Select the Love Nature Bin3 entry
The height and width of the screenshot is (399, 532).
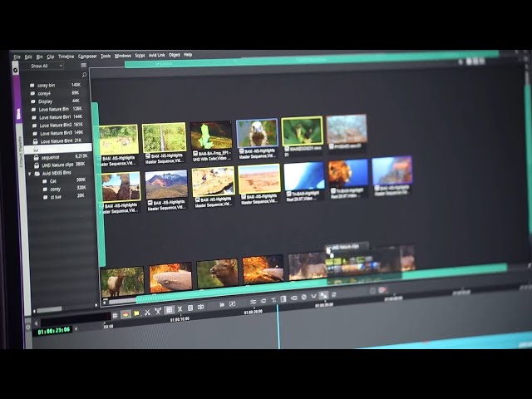(57, 133)
